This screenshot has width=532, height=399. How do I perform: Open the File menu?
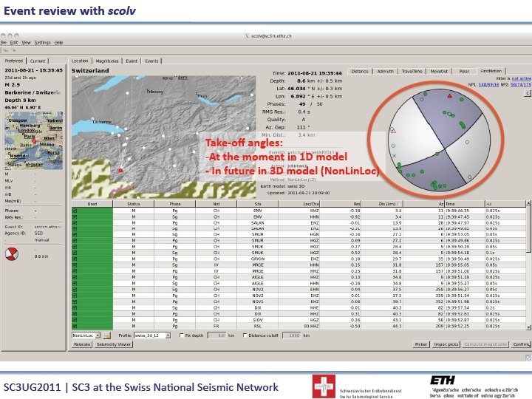coord(4,43)
